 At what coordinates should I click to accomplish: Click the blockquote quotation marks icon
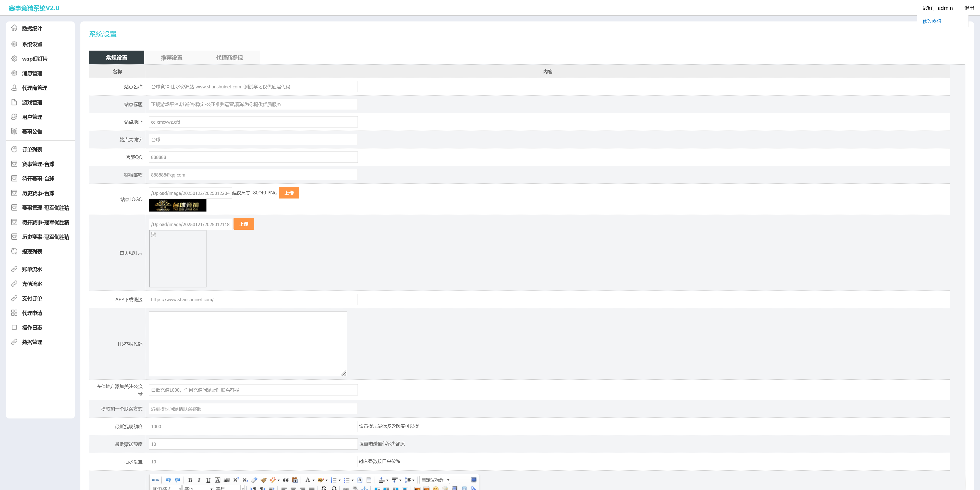[x=286, y=480]
